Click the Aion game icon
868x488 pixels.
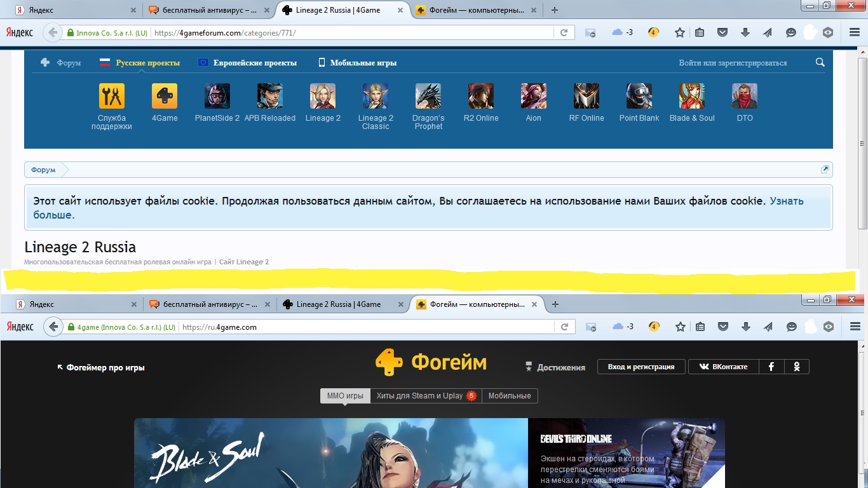(x=534, y=97)
